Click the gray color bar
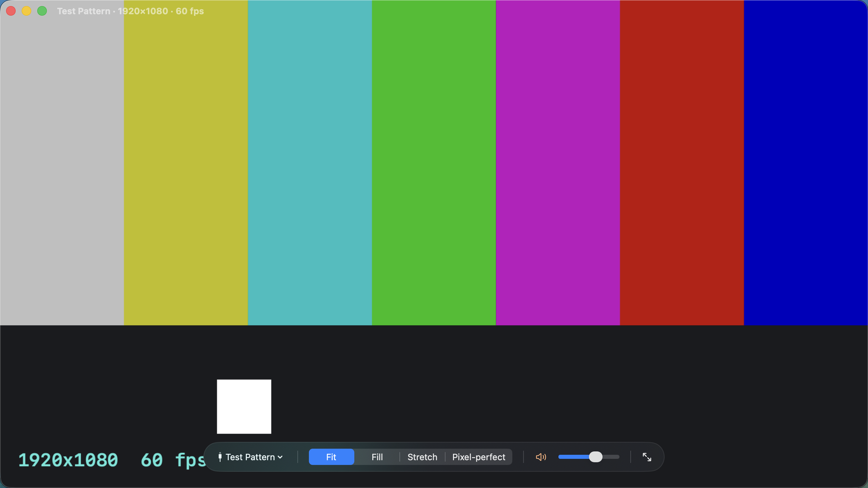This screenshot has height=488, width=868. [x=62, y=163]
